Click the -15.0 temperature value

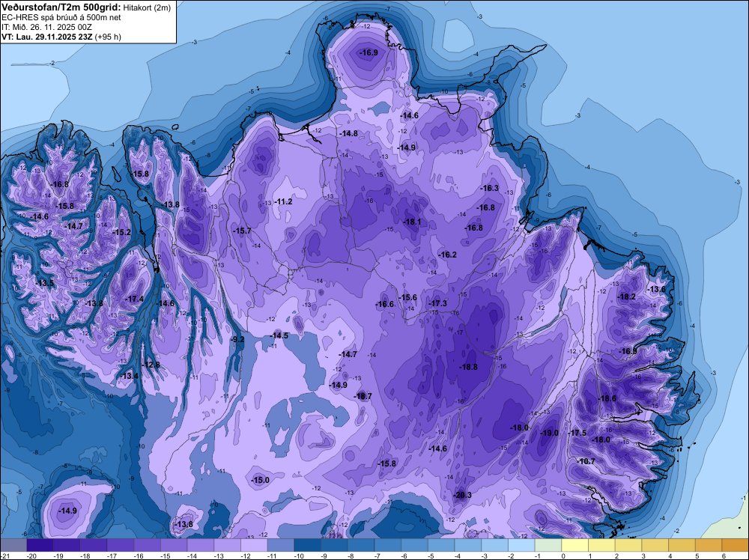pos(260,481)
